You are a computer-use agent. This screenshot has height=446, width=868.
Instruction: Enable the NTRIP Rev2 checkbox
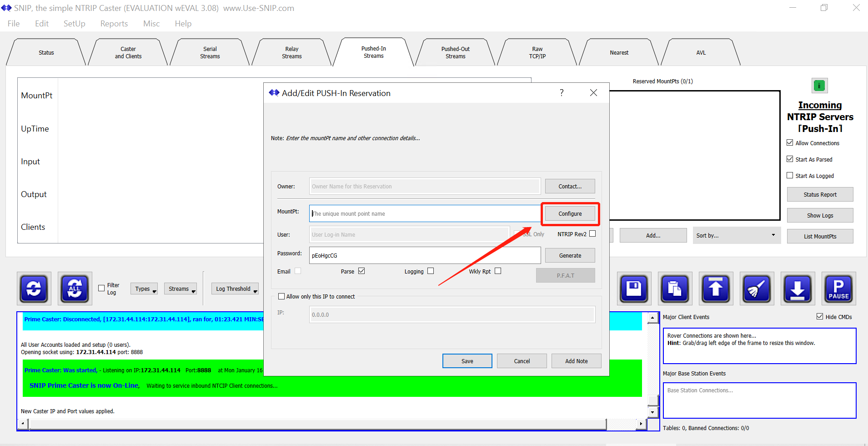tap(592, 234)
